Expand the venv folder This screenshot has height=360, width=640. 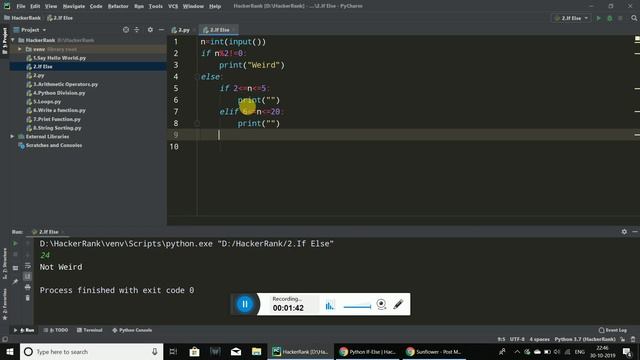pos(20,49)
